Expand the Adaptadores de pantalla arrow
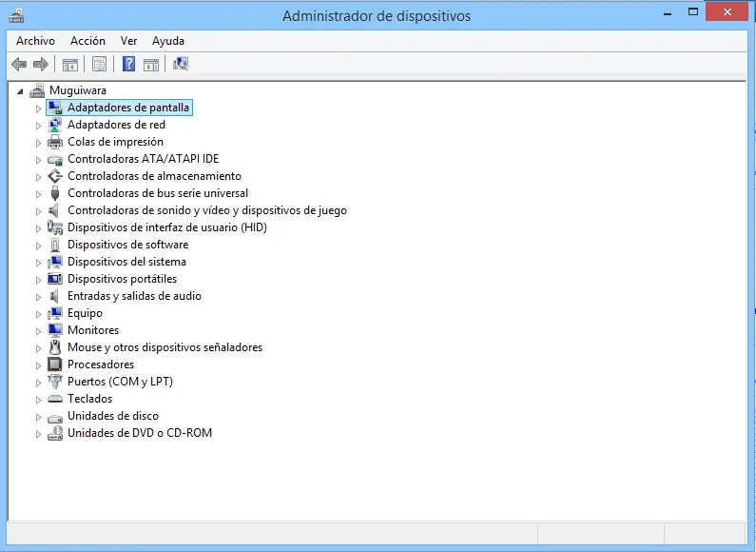 (x=38, y=108)
